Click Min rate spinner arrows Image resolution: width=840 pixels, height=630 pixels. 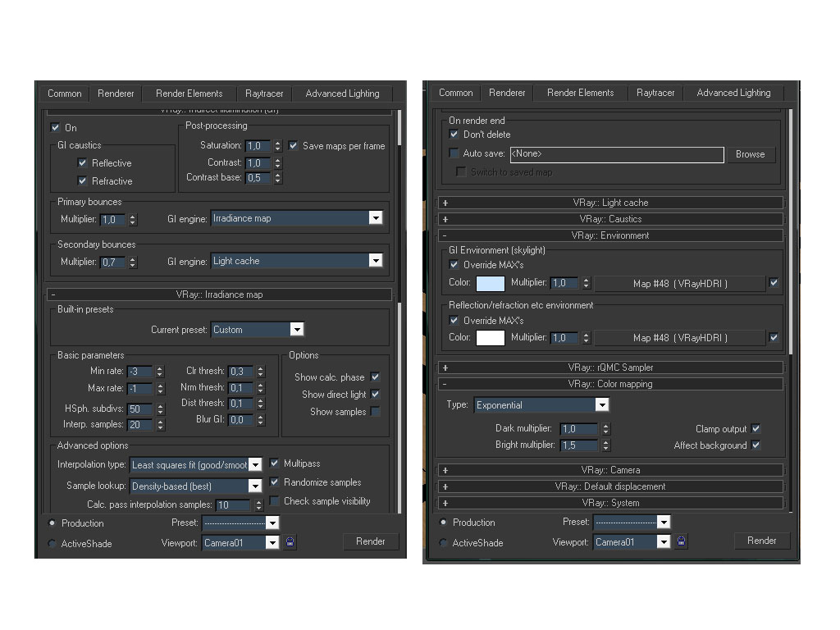[x=160, y=372]
